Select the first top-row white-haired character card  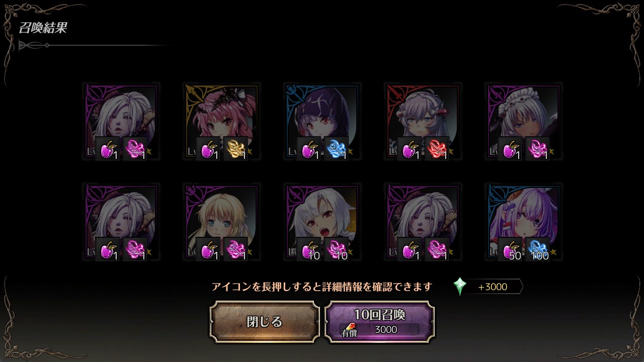click(x=121, y=121)
